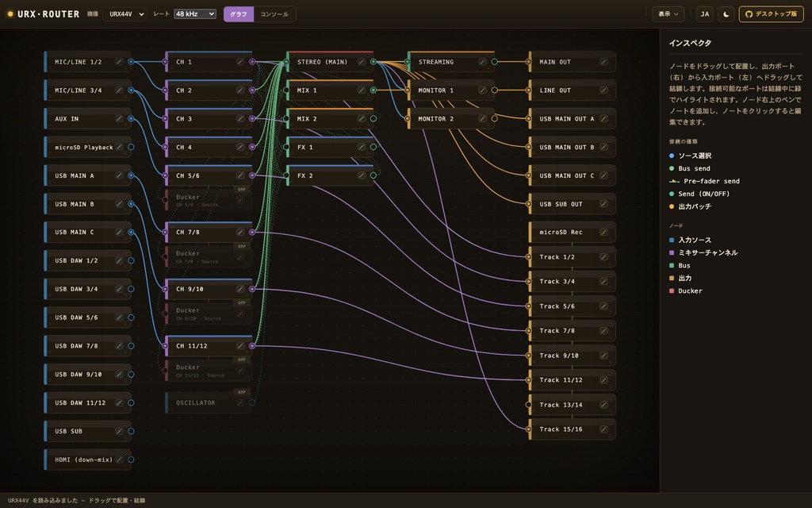Click the pencil icon on Track 15/16
This screenshot has height=508, width=812.
603,429
